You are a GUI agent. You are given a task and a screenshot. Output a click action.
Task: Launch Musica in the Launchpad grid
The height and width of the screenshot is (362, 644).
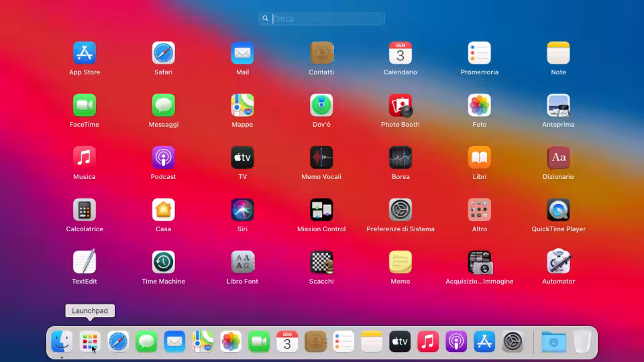(85, 157)
